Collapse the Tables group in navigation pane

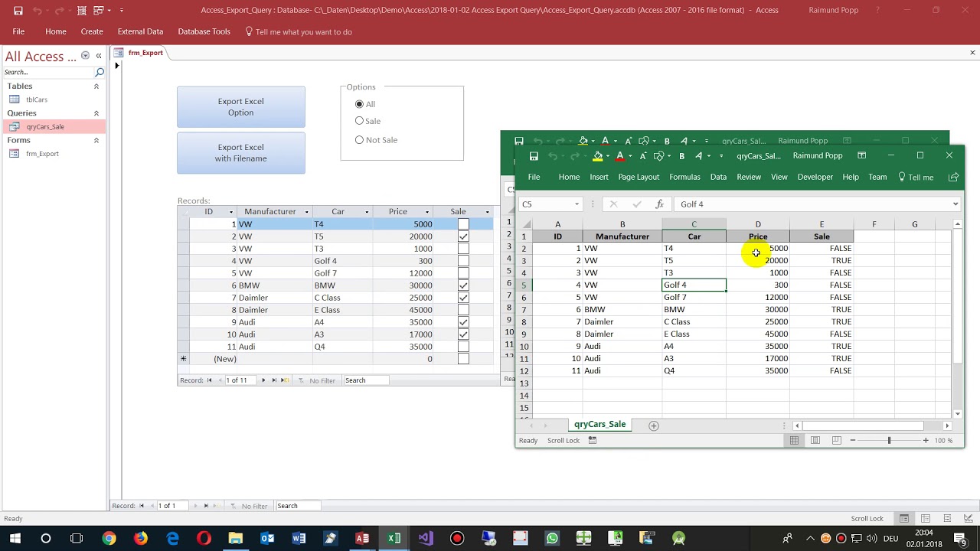[x=96, y=86]
